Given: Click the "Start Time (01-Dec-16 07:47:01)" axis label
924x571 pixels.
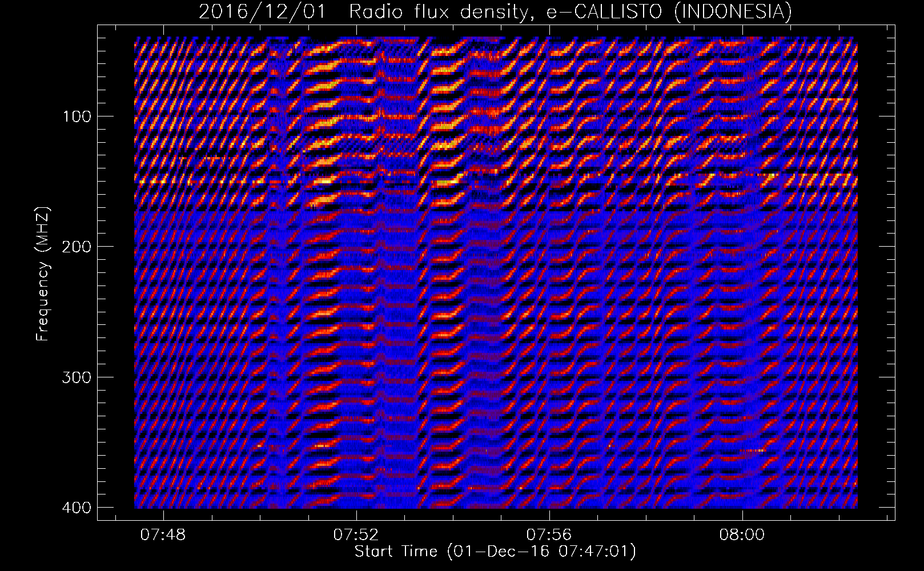Looking at the screenshot, I should pos(495,552).
